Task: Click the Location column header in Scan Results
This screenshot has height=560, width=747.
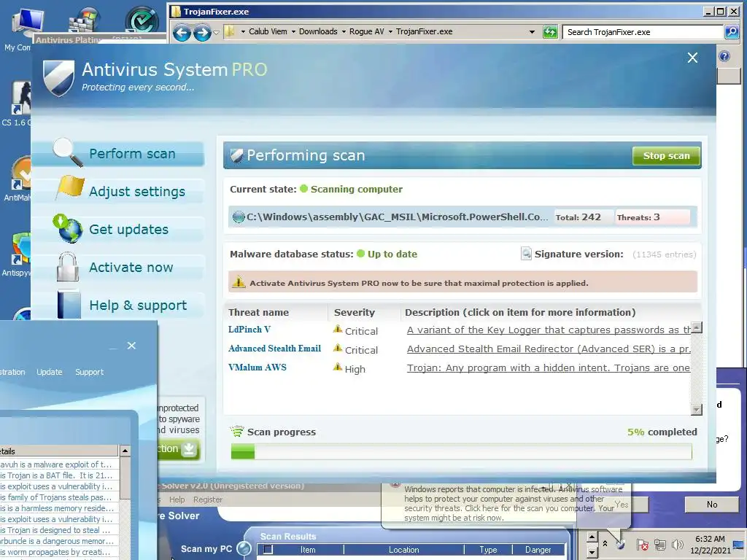Action: pyautogui.click(x=403, y=550)
